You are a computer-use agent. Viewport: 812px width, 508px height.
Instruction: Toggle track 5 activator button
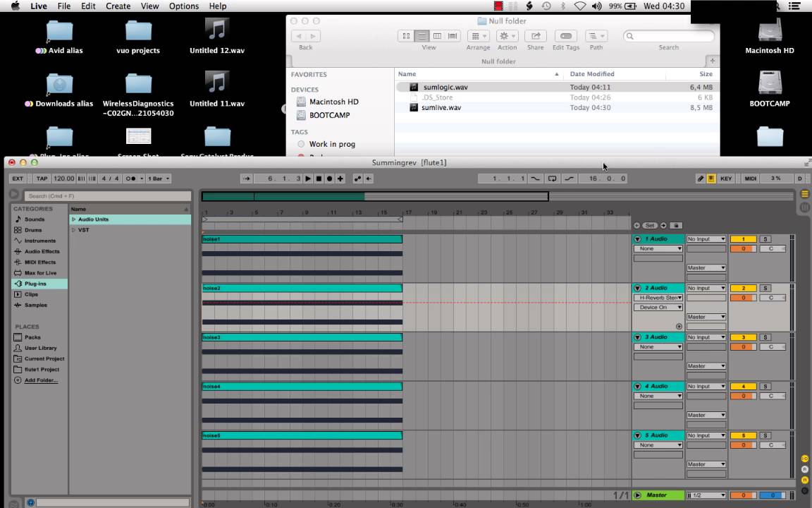pos(743,435)
